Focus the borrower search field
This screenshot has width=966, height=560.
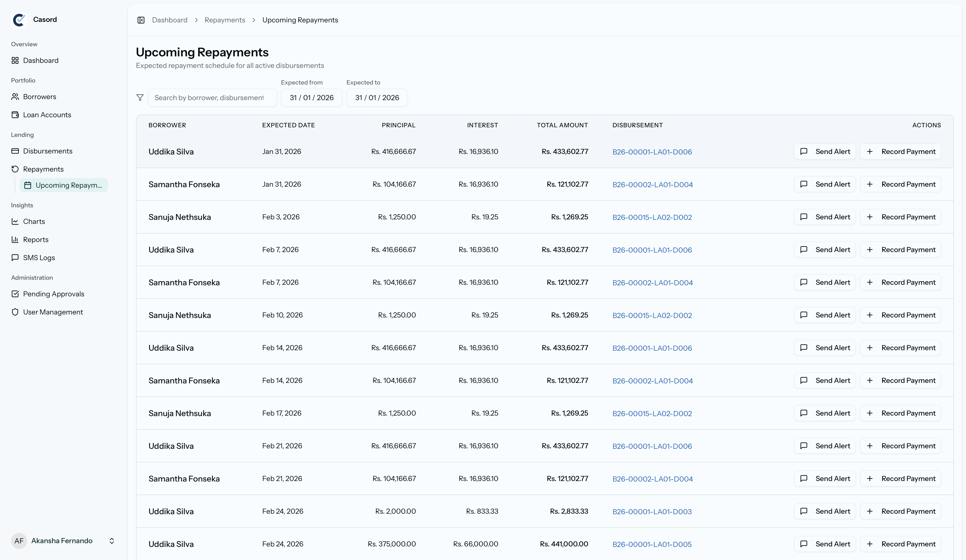212,98
